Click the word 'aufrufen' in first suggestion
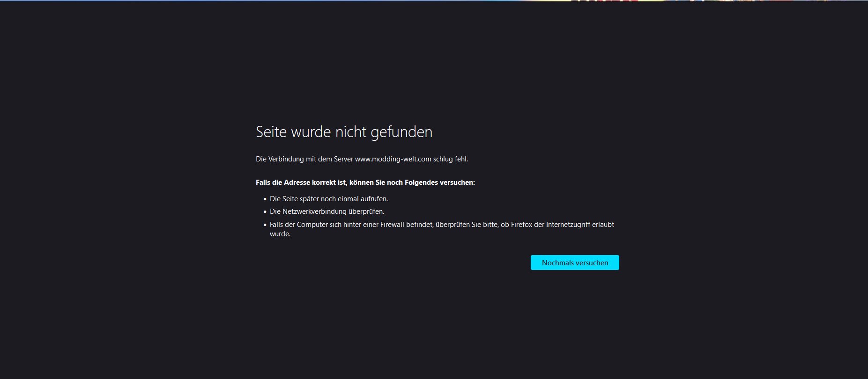868x379 pixels. 374,199
